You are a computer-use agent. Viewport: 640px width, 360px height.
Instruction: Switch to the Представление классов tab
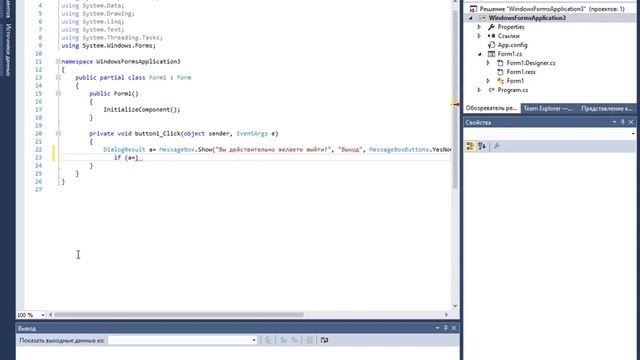pyautogui.click(x=606, y=109)
